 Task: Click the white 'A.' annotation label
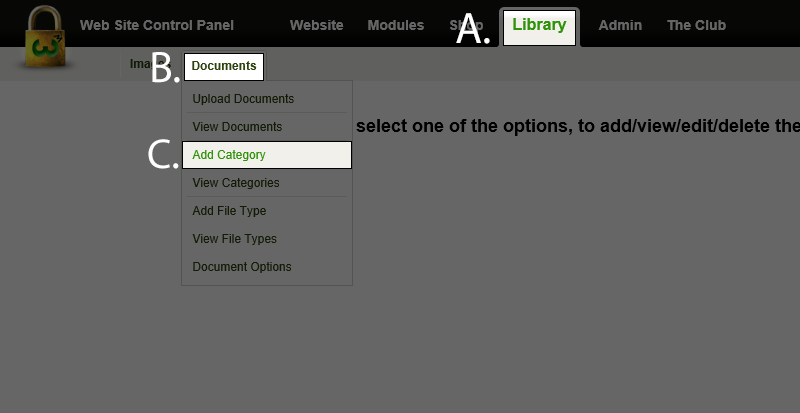pos(472,30)
